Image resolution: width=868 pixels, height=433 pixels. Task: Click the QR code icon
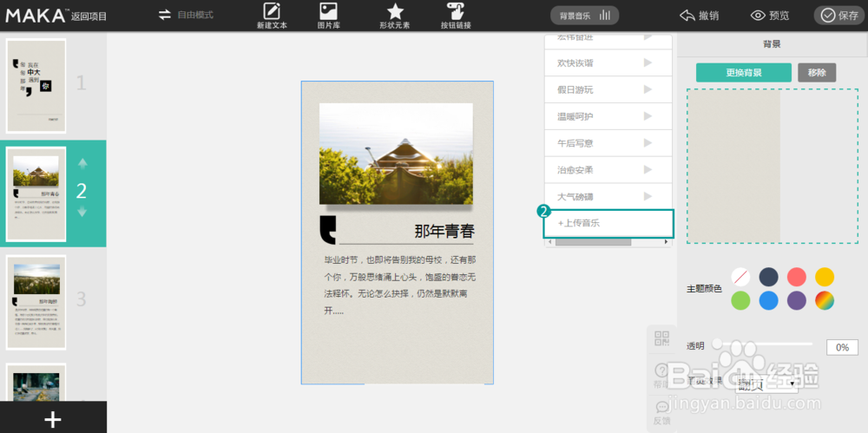(x=661, y=338)
